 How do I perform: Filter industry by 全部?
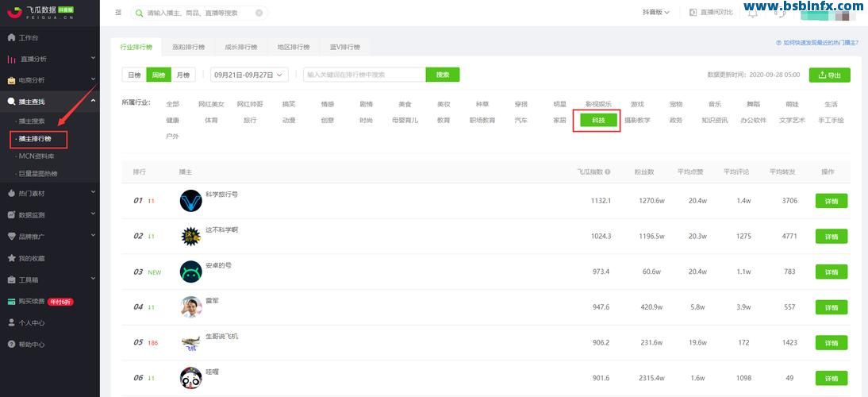[172, 104]
